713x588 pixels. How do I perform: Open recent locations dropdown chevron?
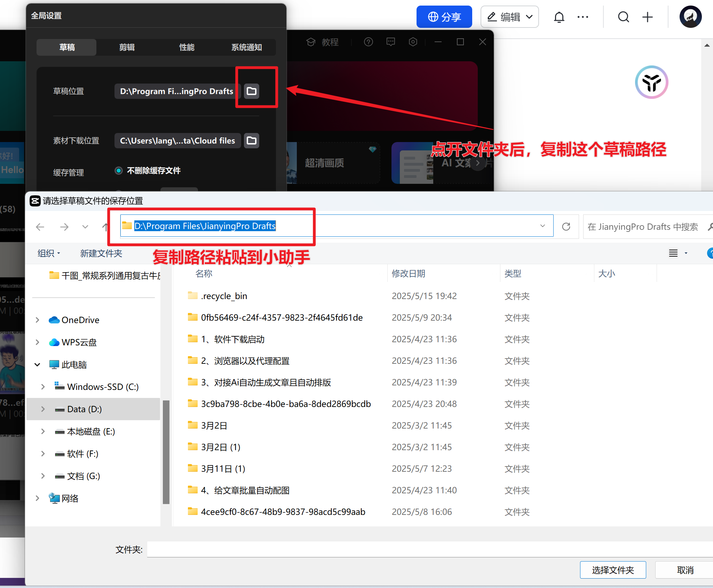tap(85, 227)
